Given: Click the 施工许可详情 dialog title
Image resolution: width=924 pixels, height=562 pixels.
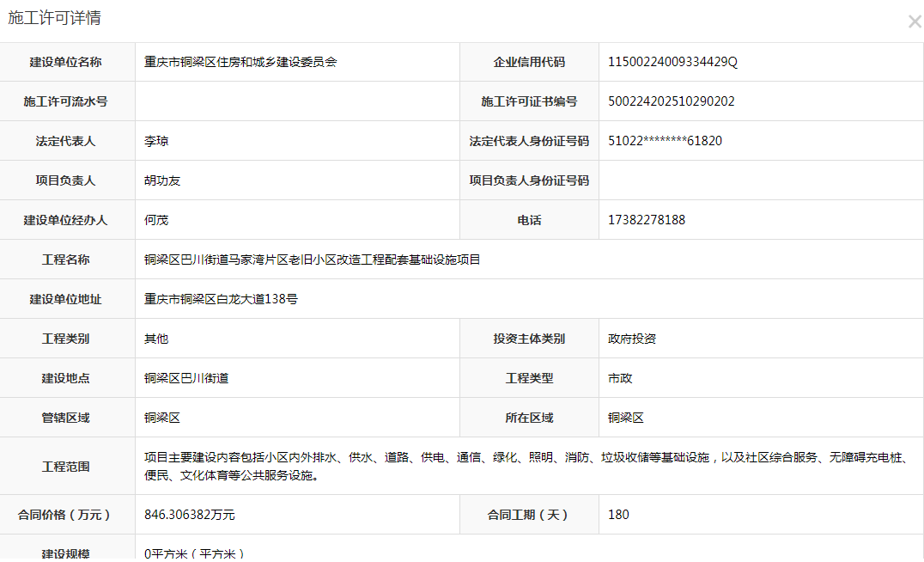Looking at the screenshot, I should [54, 18].
